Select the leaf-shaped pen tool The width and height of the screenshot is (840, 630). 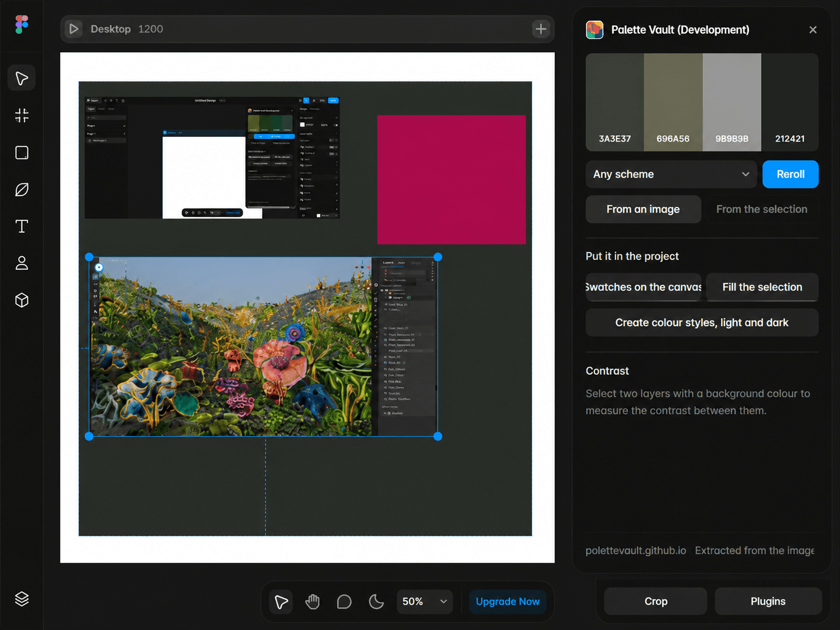[x=21, y=190]
